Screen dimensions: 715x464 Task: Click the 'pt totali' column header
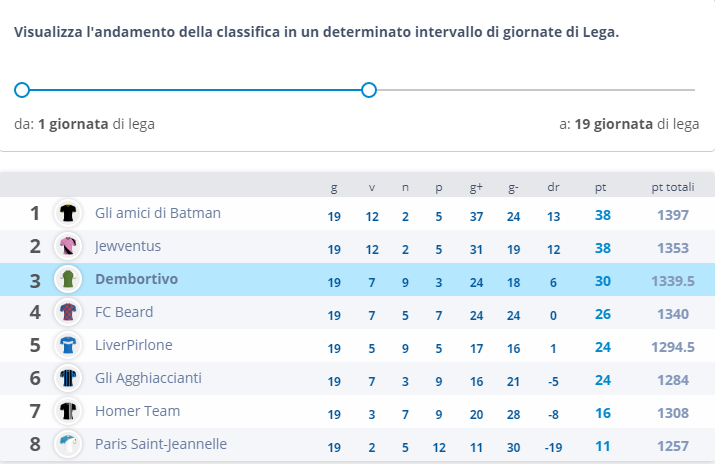point(673,187)
